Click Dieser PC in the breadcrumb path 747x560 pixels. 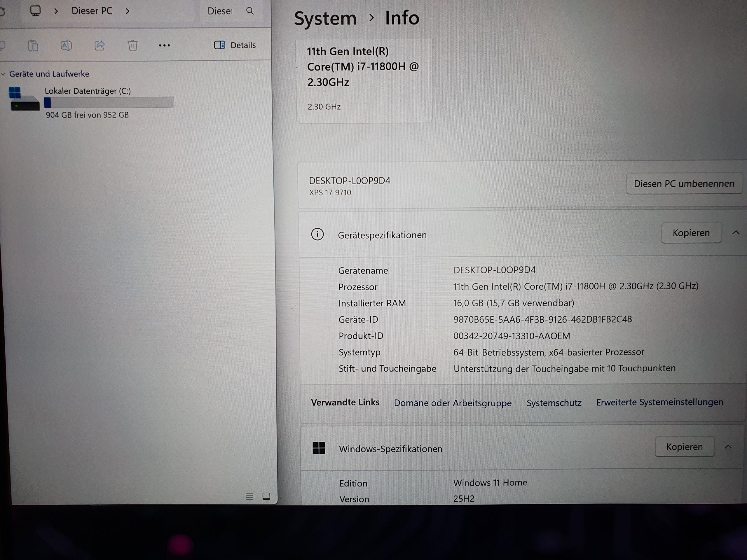tap(92, 11)
